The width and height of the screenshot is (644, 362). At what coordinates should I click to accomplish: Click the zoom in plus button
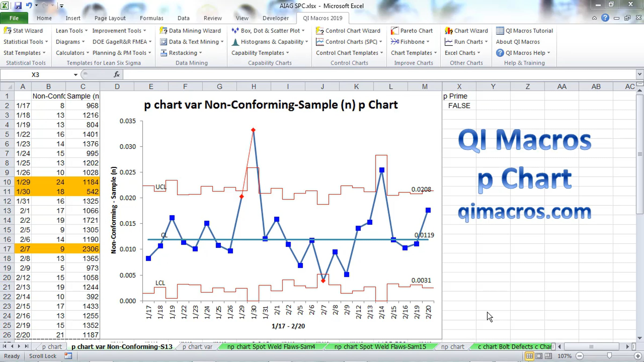point(638,356)
